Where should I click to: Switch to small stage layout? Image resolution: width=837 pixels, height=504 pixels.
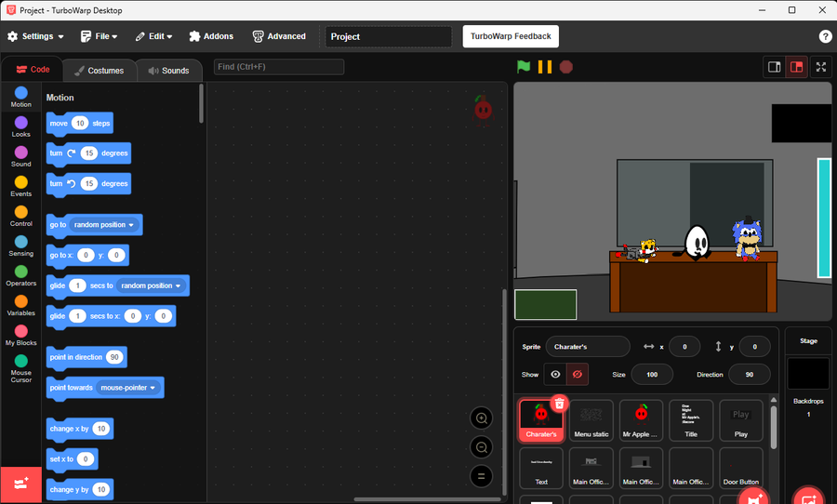[774, 67]
